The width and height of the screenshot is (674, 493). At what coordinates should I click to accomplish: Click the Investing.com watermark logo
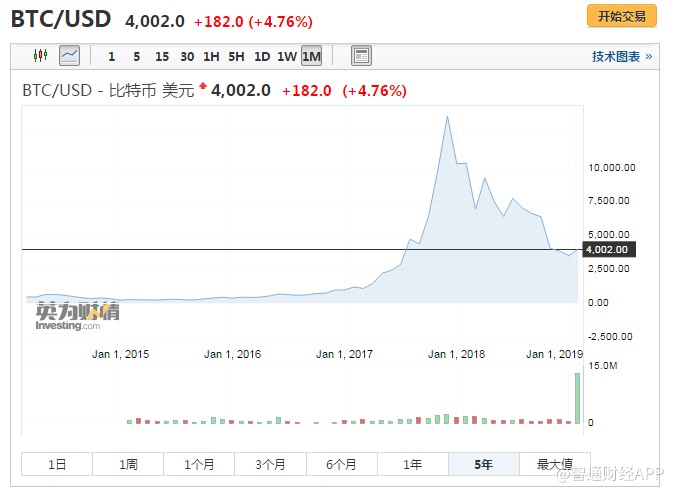78,316
